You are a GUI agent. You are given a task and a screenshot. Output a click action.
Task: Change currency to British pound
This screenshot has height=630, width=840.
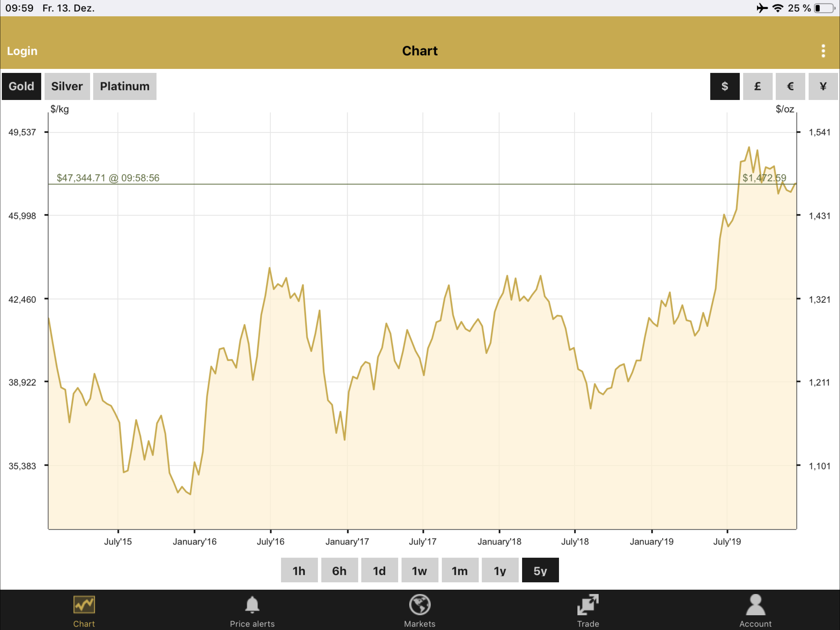pyautogui.click(x=757, y=86)
